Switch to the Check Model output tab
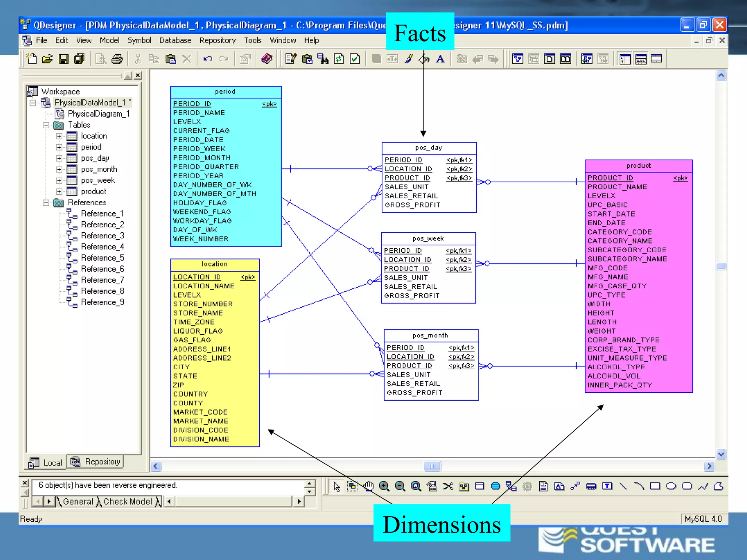 tap(127, 502)
